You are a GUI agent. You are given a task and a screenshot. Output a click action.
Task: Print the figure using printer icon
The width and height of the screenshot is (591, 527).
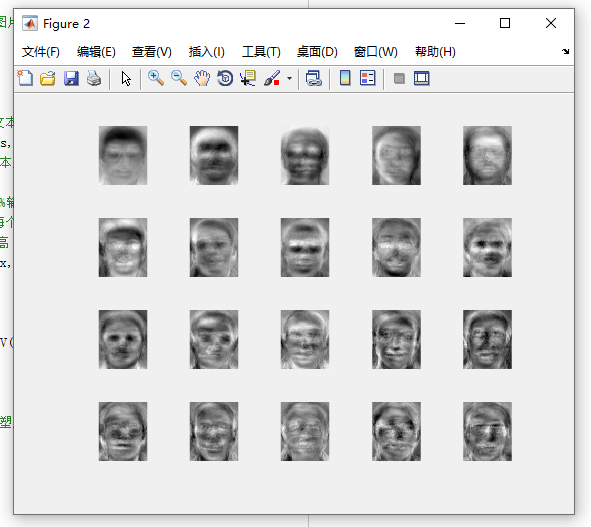(x=94, y=78)
